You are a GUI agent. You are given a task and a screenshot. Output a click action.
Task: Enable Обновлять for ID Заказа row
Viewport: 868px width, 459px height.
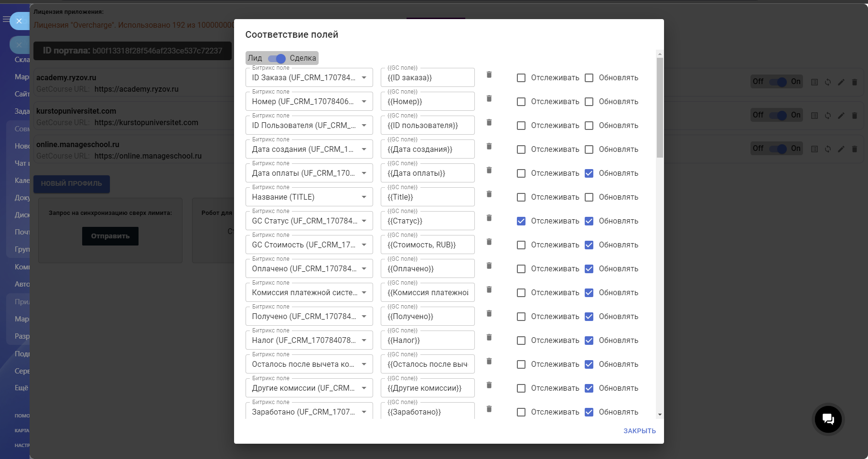point(589,78)
